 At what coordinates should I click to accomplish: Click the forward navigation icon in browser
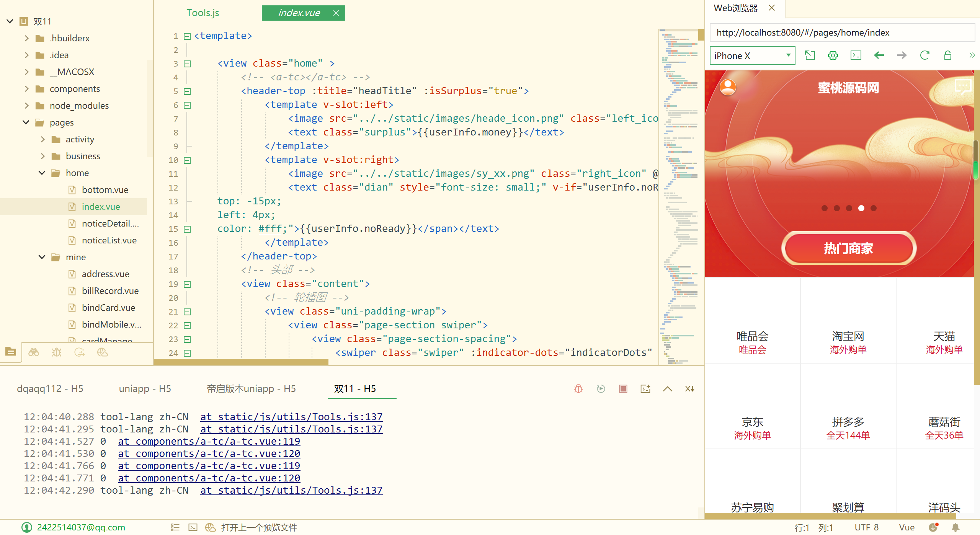click(x=902, y=55)
